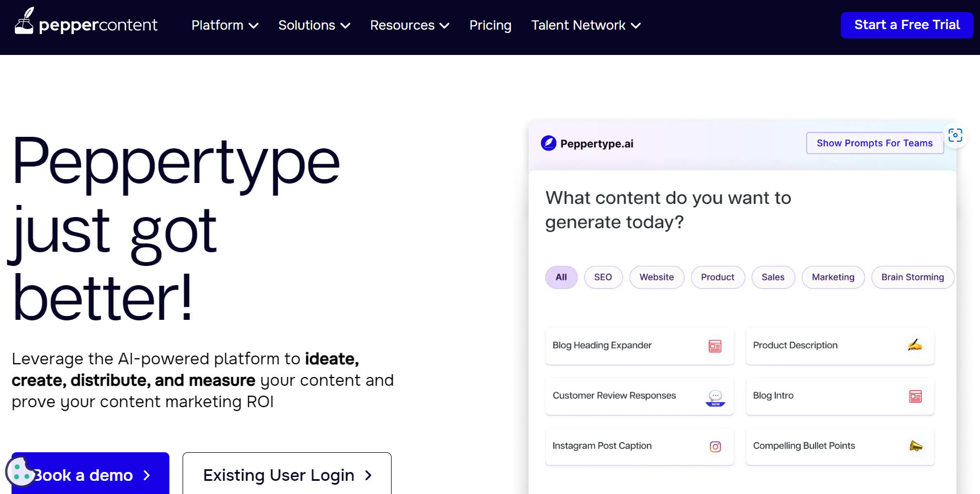Screen dimensions: 980x494
Task: Expand the Solutions menu
Action: (x=314, y=25)
